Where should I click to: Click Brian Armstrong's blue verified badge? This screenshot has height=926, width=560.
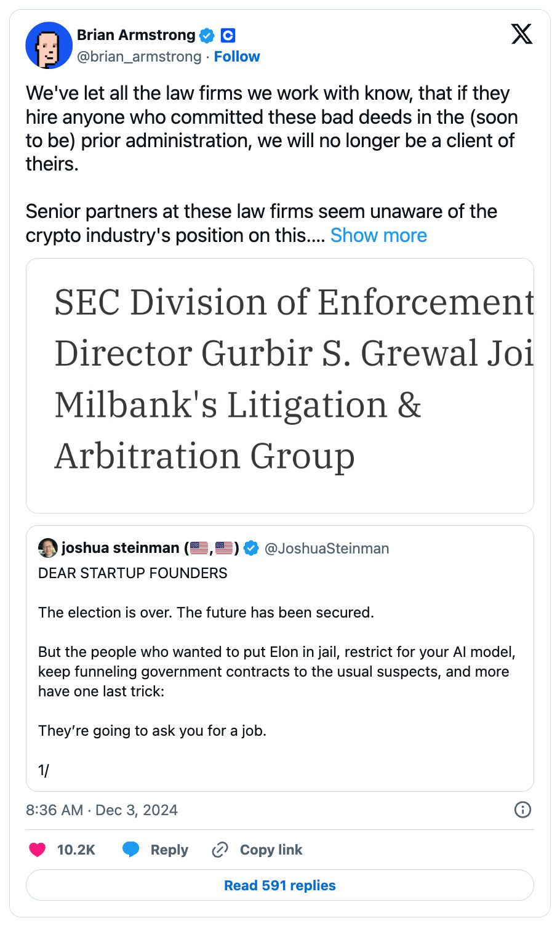tap(207, 36)
